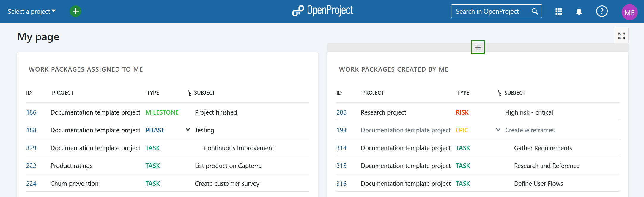644x197 pixels.
Task: Type in the Search in OpenProject field
Action: click(x=490, y=11)
